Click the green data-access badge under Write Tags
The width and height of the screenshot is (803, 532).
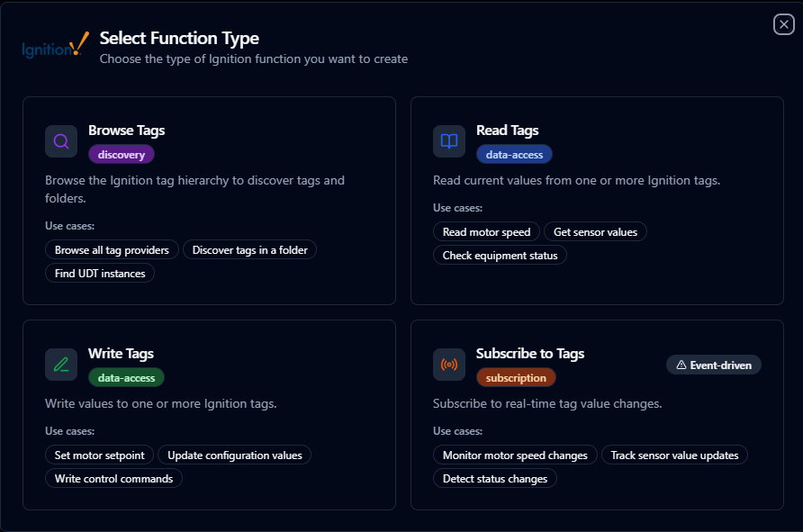tap(126, 378)
